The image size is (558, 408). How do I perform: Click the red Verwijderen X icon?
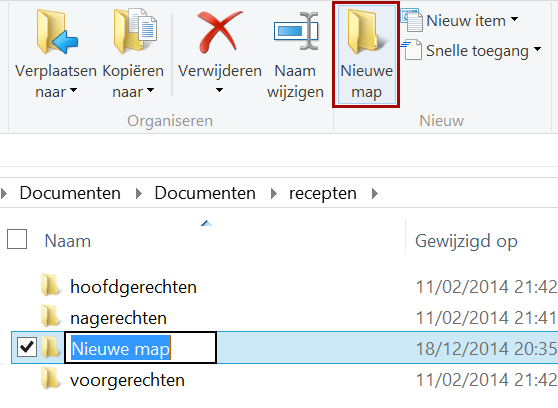coord(219,32)
